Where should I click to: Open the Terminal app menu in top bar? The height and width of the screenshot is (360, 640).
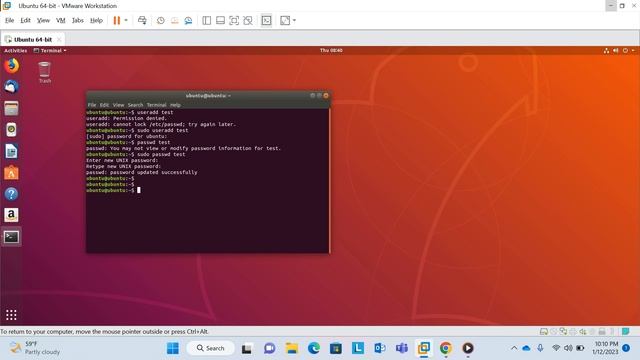(50, 51)
